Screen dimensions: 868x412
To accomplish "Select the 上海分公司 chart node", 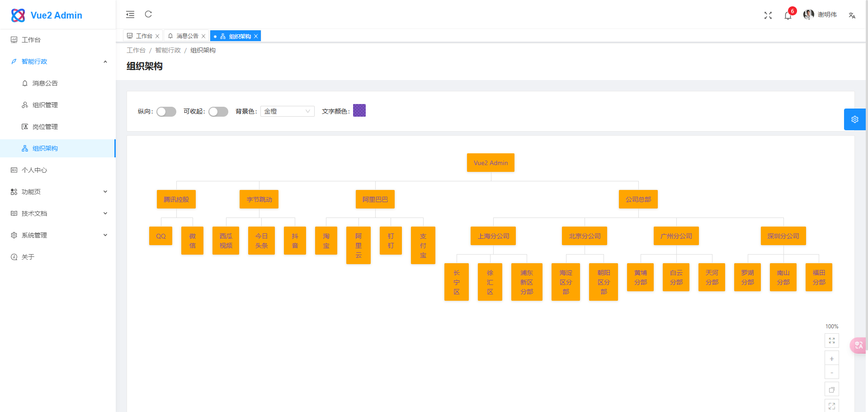I will click(x=493, y=236).
